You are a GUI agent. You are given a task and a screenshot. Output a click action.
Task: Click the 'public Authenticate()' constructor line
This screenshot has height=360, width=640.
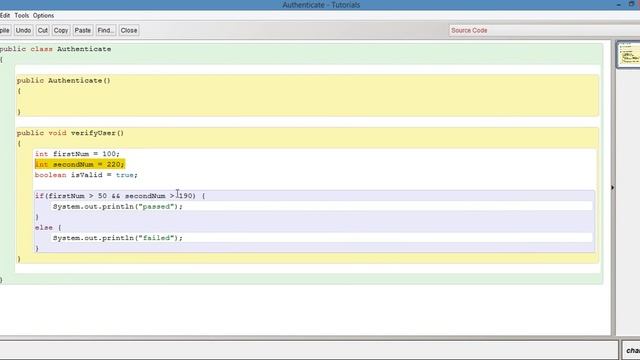(x=64, y=80)
